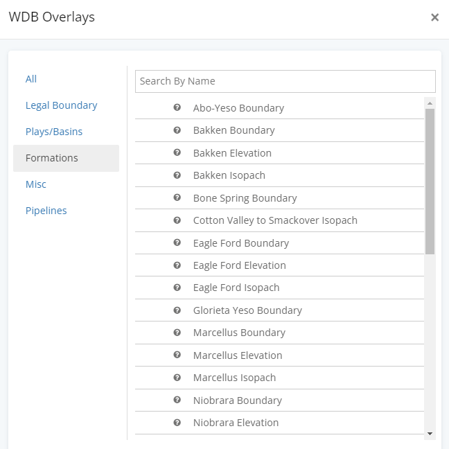Screen dimensions: 449x449
Task: Show help for Cotton Valley to Smackover Isopach
Action: tap(177, 220)
